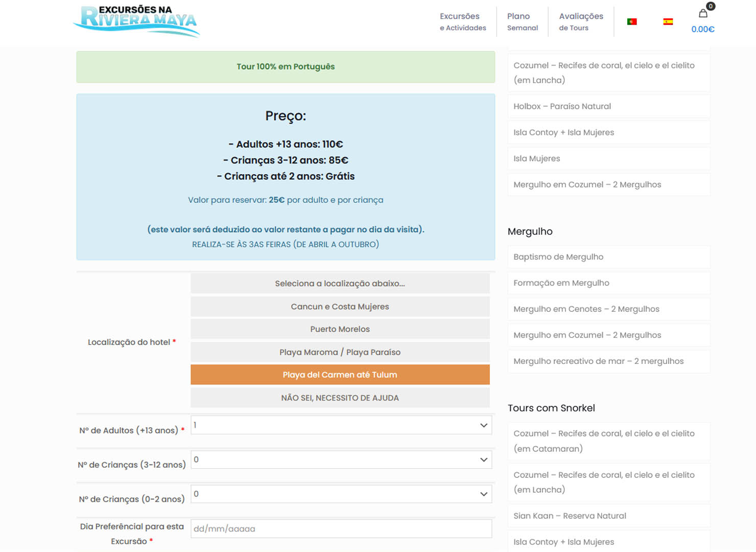Open Sian Kaan – Reserva Natural link

(x=570, y=516)
